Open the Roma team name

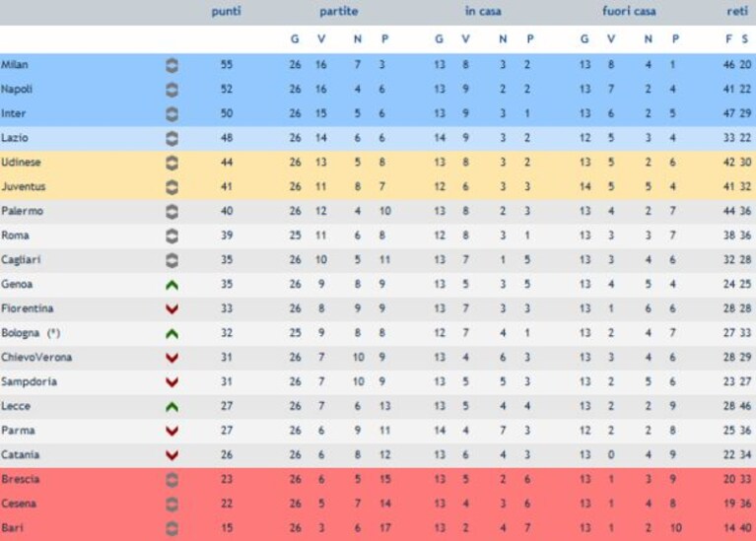coord(16,236)
